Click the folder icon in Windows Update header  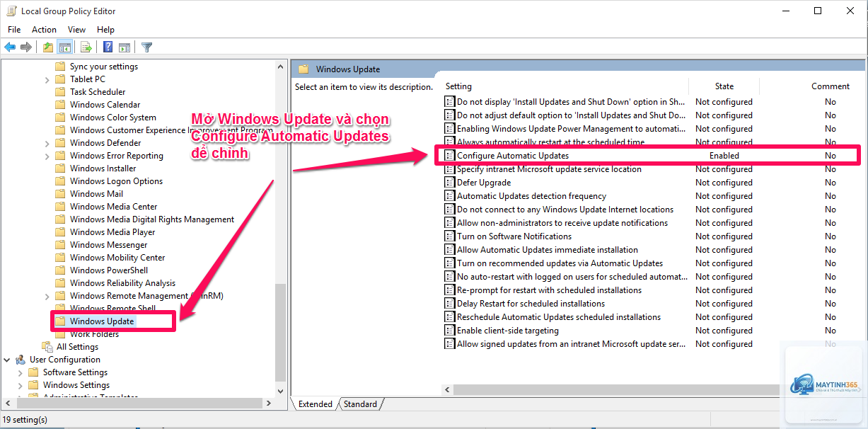point(303,69)
